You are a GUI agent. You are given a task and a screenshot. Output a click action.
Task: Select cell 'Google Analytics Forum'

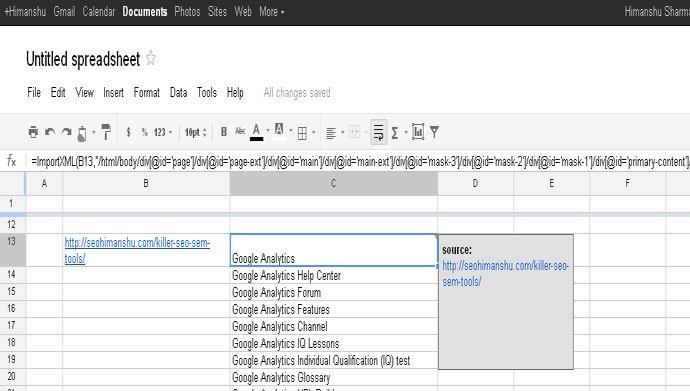coord(334,292)
